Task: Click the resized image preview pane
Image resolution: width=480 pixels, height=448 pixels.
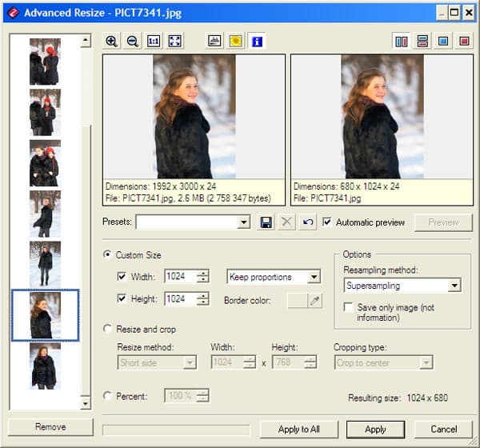Action: (382, 117)
